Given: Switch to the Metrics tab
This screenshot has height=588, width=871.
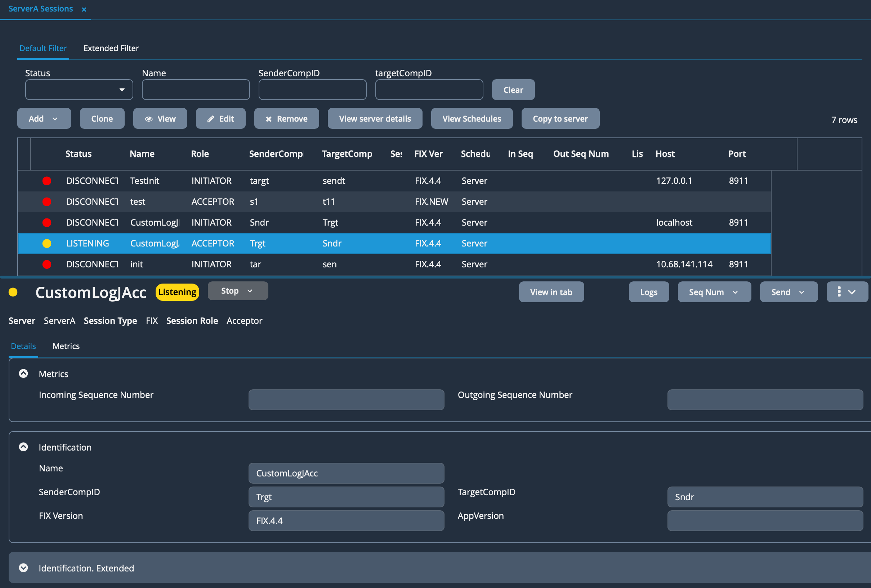Looking at the screenshot, I should pyautogui.click(x=66, y=346).
